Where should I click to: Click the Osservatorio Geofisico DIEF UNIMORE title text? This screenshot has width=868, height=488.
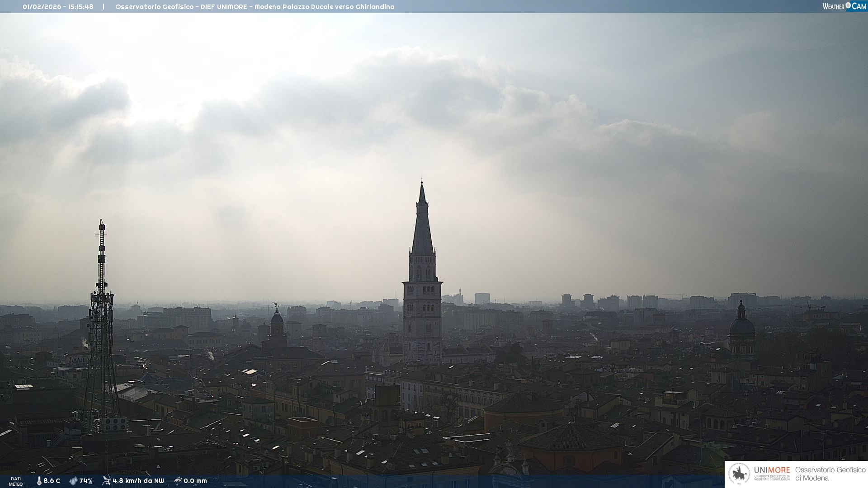(255, 7)
